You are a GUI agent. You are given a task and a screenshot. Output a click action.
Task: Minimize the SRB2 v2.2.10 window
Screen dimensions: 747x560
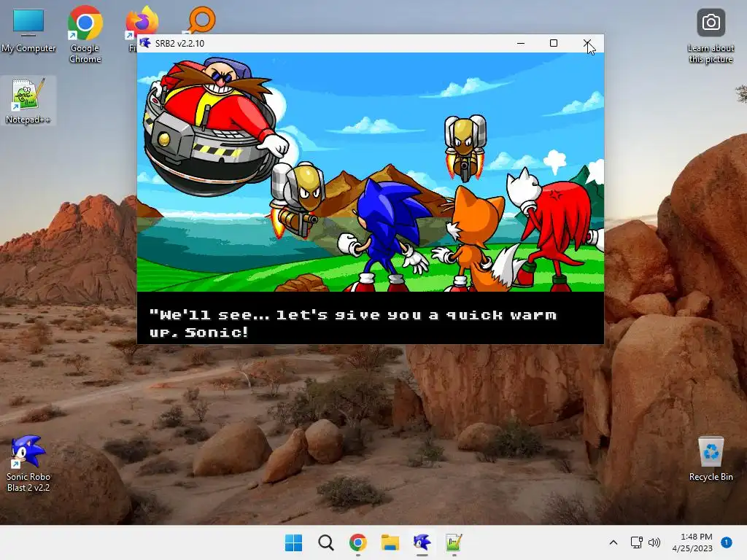coord(521,43)
